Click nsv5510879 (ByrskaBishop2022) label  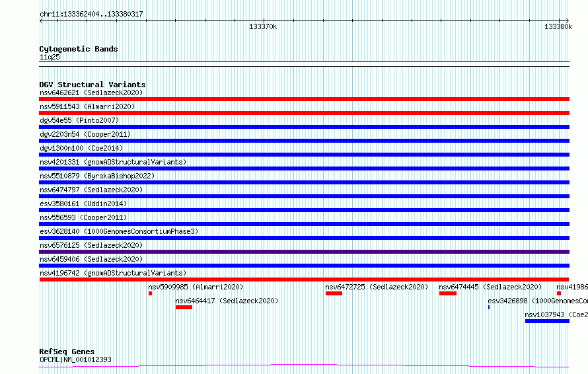click(97, 176)
